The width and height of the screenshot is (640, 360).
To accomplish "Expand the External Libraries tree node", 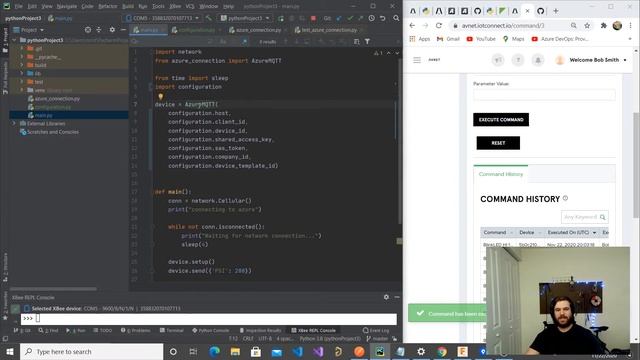I will pyautogui.click(x=14, y=123).
